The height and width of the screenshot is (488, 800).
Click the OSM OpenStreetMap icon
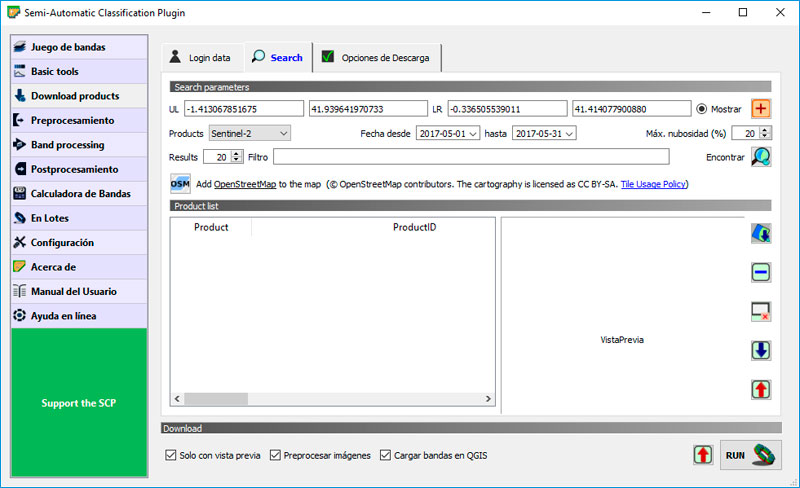(x=180, y=184)
